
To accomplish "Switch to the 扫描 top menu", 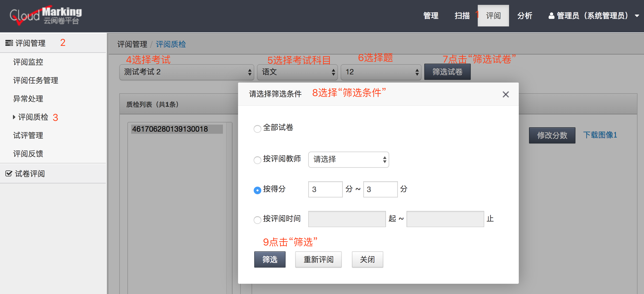I will pos(462,15).
